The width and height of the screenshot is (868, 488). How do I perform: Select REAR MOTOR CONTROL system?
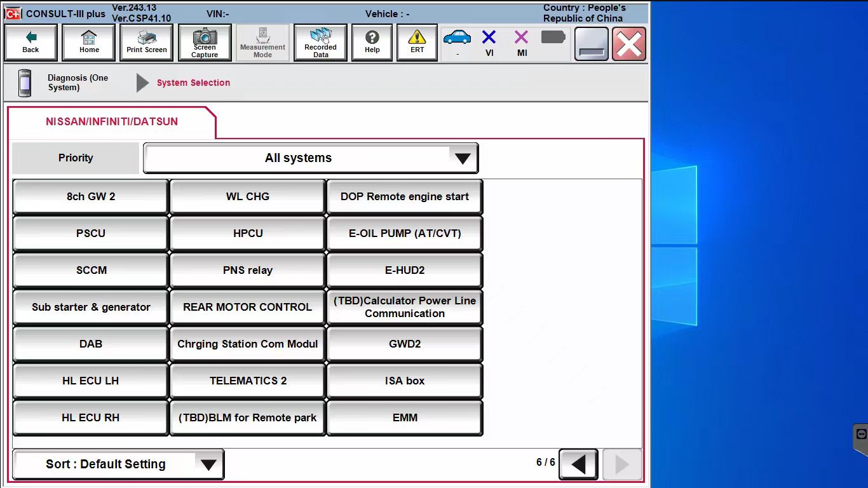(x=248, y=307)
